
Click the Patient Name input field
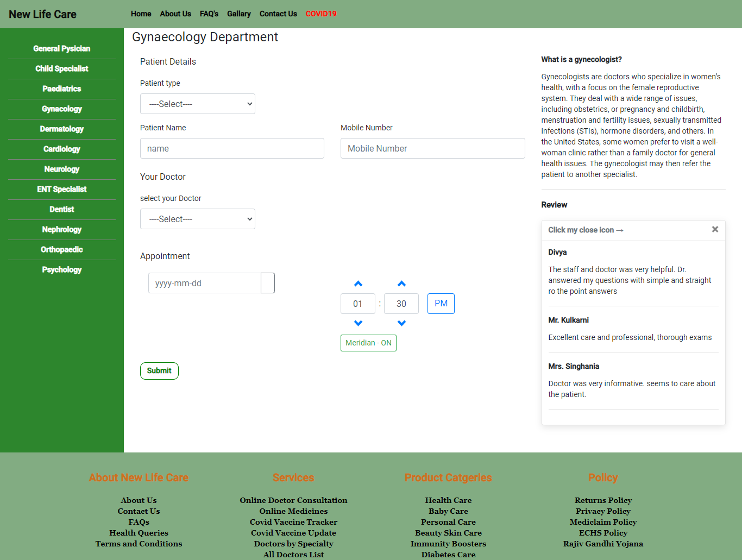(232, 148)
